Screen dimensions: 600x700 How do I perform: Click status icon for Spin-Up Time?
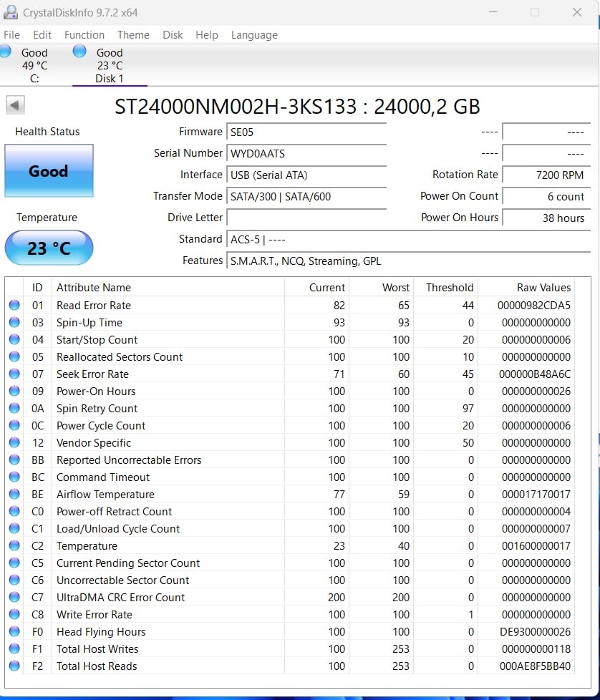(14, 322)
